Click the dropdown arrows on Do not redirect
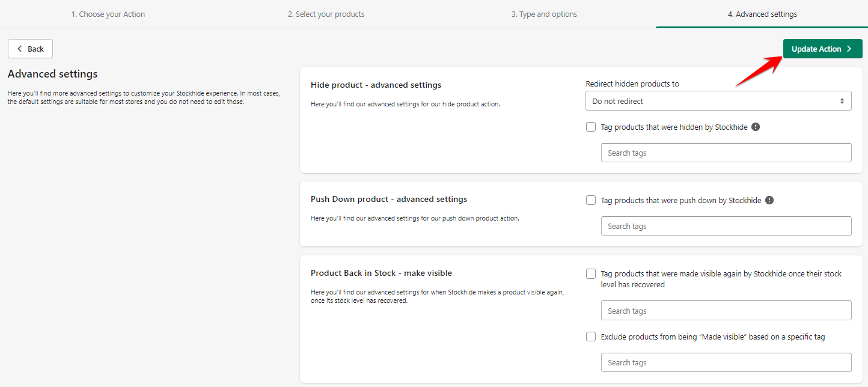Screen dimensions: 868x387 coord(842,101)
